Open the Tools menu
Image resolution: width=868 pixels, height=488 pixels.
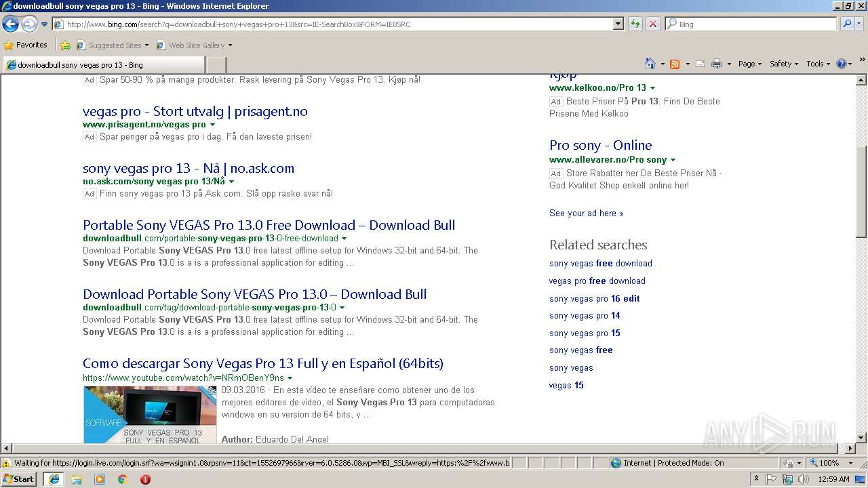click(x=818, y=64)
